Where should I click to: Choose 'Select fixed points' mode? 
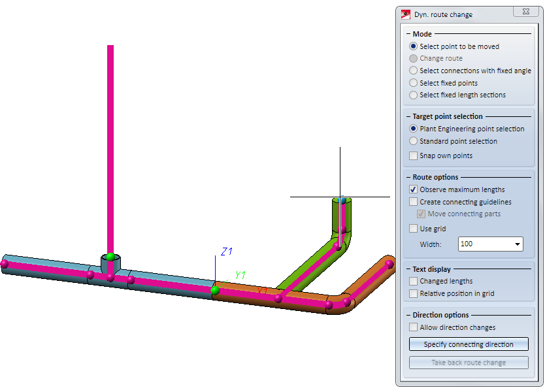(413, 83)
